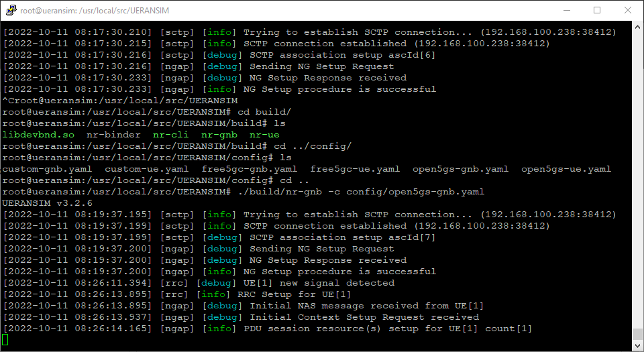Click 'custom-ue.yaml' file name

(x=147, y=169)
